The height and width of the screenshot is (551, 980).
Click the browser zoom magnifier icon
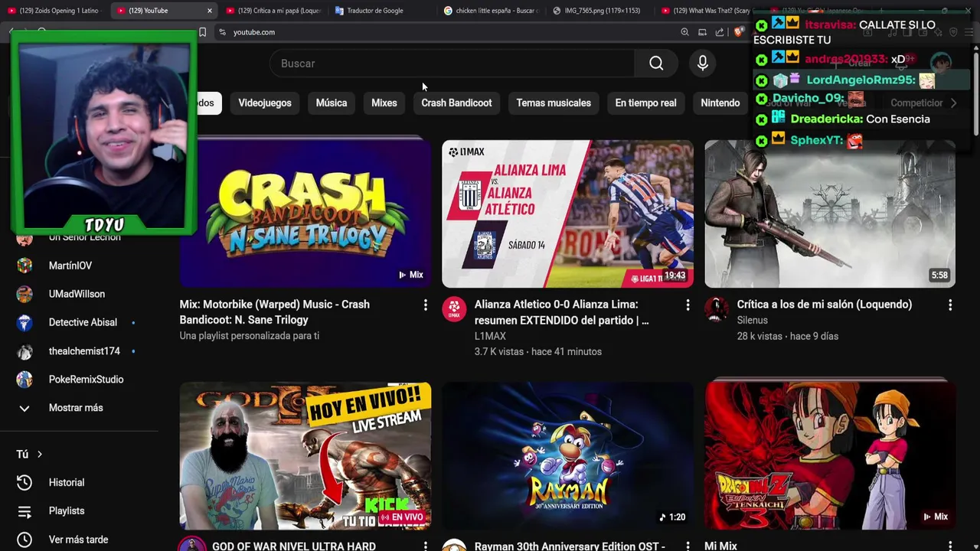684,32
